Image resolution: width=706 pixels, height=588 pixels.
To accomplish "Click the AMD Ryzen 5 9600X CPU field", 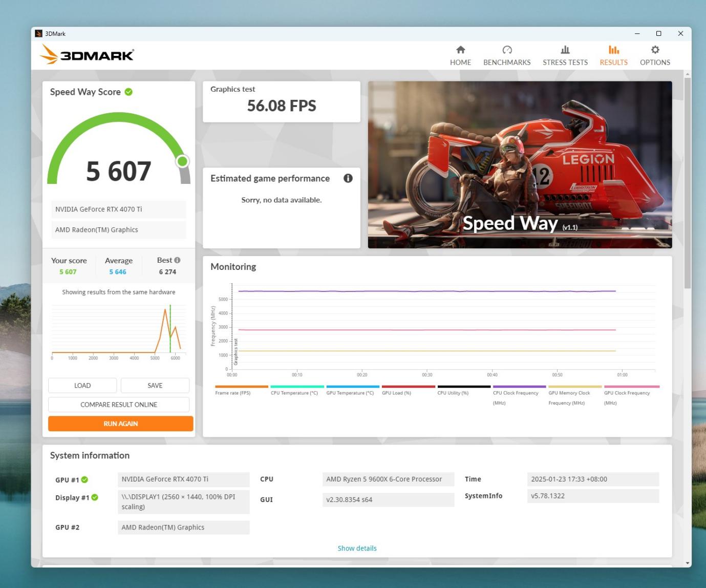I will [388, 479].
